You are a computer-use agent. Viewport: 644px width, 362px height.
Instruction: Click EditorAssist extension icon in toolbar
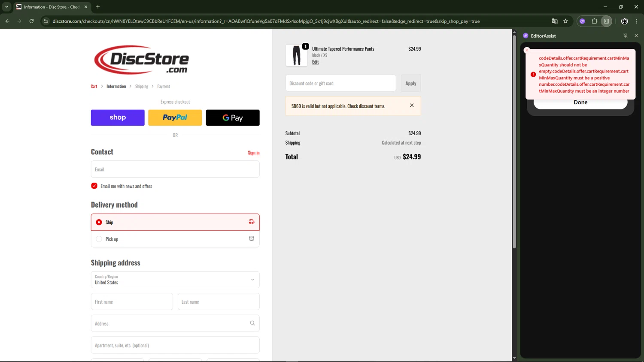click(x=582, y=21)
